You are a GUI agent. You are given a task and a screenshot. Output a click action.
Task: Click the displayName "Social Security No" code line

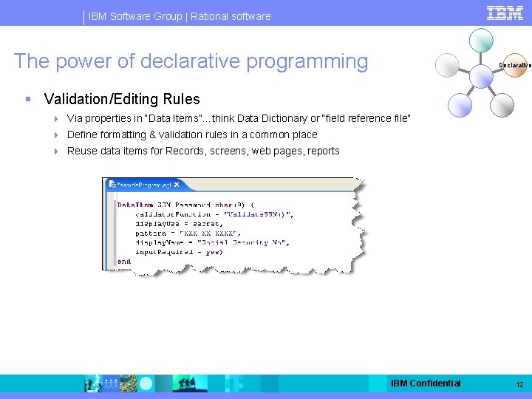point(212,242)
